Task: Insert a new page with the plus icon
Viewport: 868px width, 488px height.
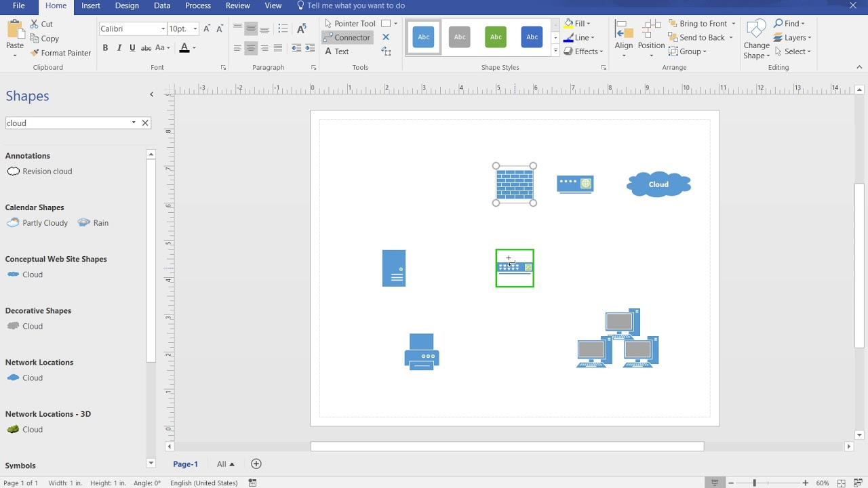Action: click(256, 464)
